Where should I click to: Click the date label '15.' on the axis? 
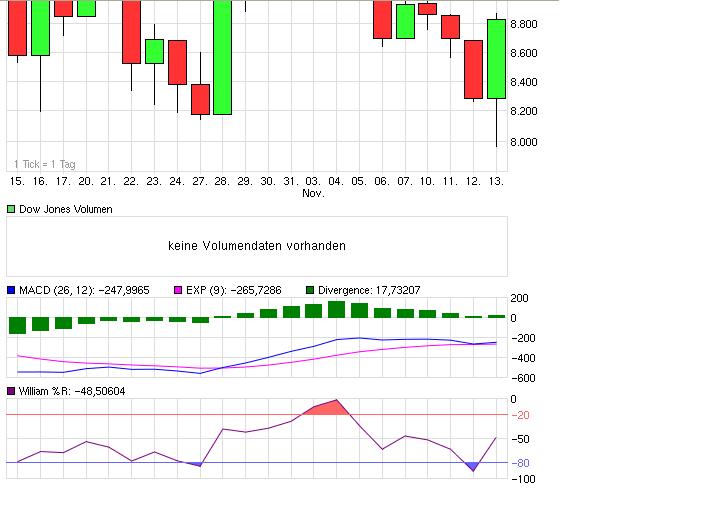coord(17,182)
